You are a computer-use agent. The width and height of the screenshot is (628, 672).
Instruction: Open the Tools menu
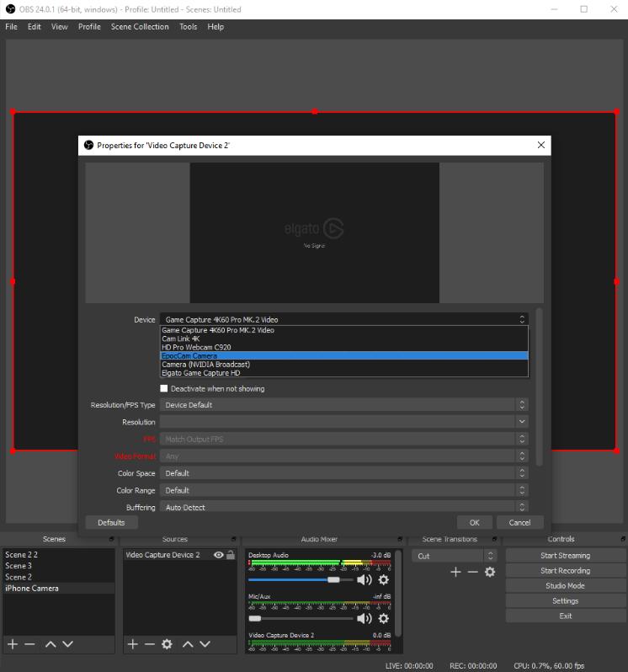(x=188, y=27)
